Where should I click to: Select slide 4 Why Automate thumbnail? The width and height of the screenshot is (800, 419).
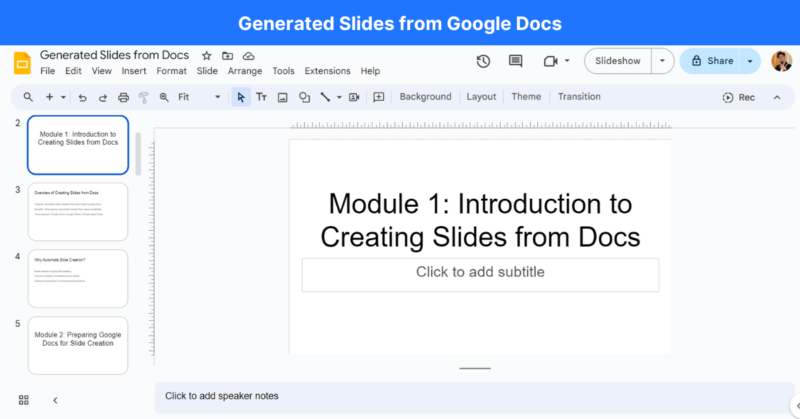point(78,279)
